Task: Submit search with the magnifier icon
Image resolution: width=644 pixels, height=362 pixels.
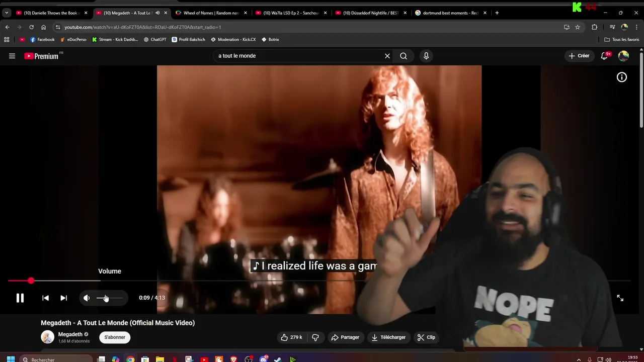Action: point(404,56)
